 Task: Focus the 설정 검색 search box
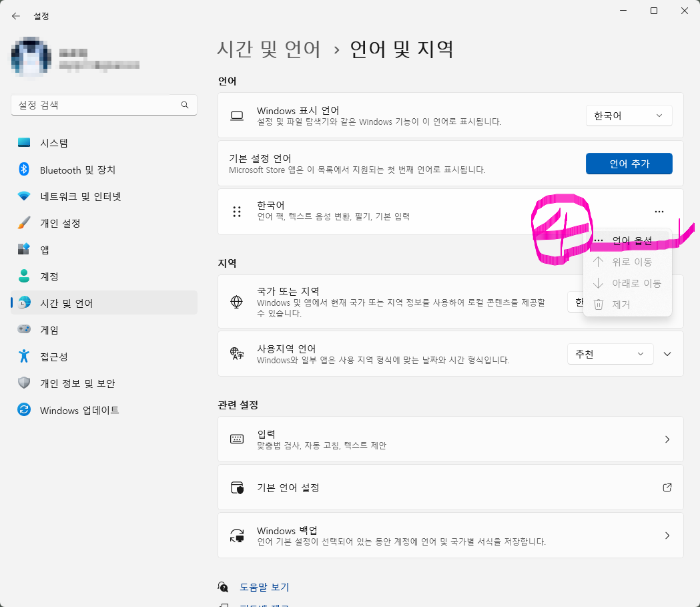104,105
